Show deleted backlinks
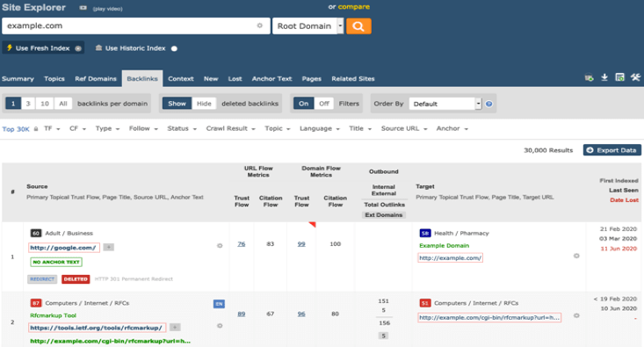The height and width of the screenshot is (347, 644). pyautogui.click(x=177, y=104)
